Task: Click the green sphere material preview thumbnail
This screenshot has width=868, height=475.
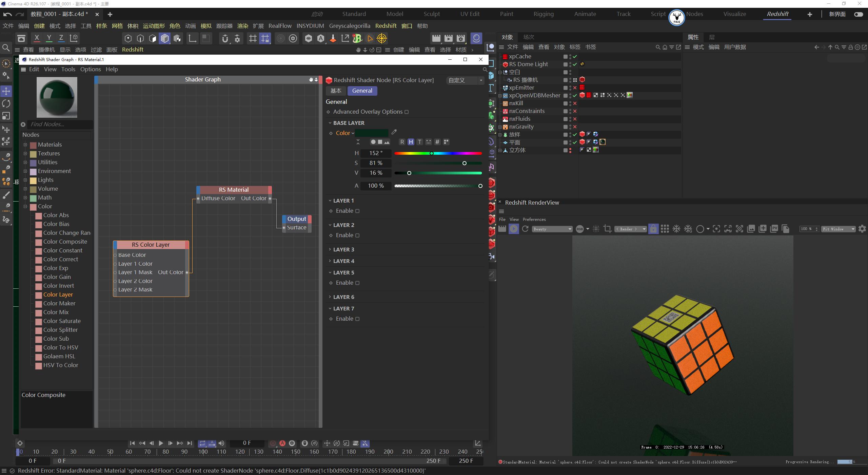Action: [x=57, y=97]
